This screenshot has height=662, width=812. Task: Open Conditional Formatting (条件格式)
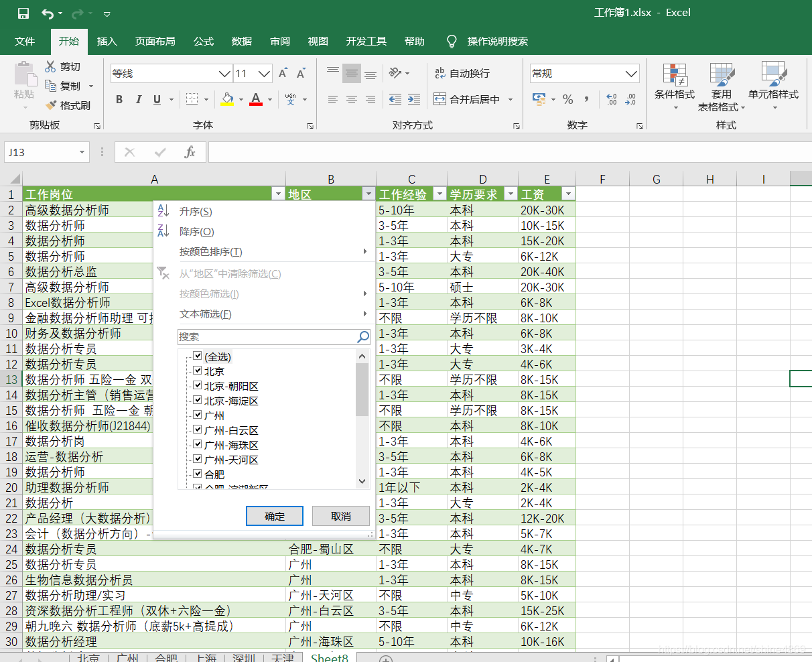tap(675, 87)
